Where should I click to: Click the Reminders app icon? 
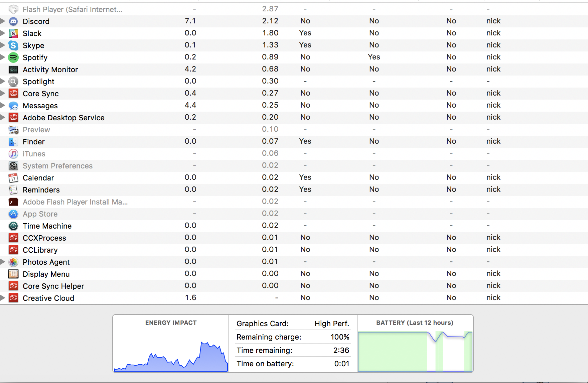13,190
